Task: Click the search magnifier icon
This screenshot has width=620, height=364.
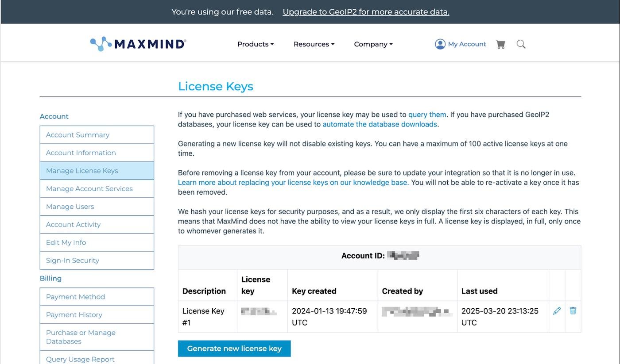Action: tap(521, 44)
